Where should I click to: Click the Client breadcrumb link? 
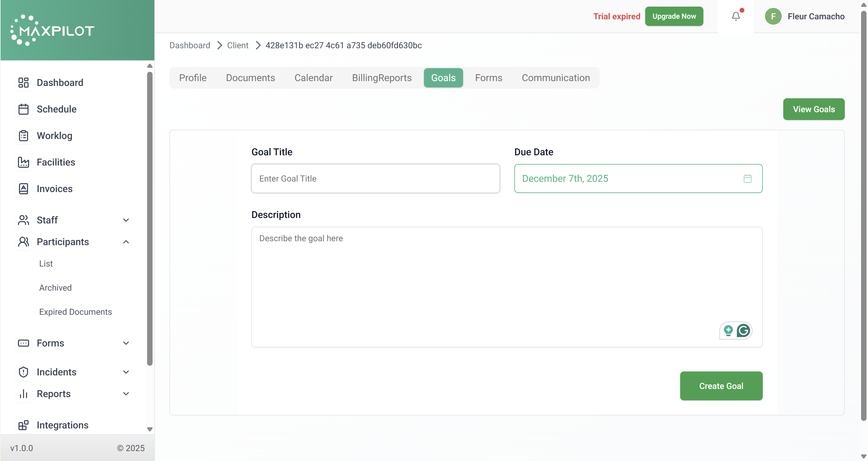click(238, 45)
